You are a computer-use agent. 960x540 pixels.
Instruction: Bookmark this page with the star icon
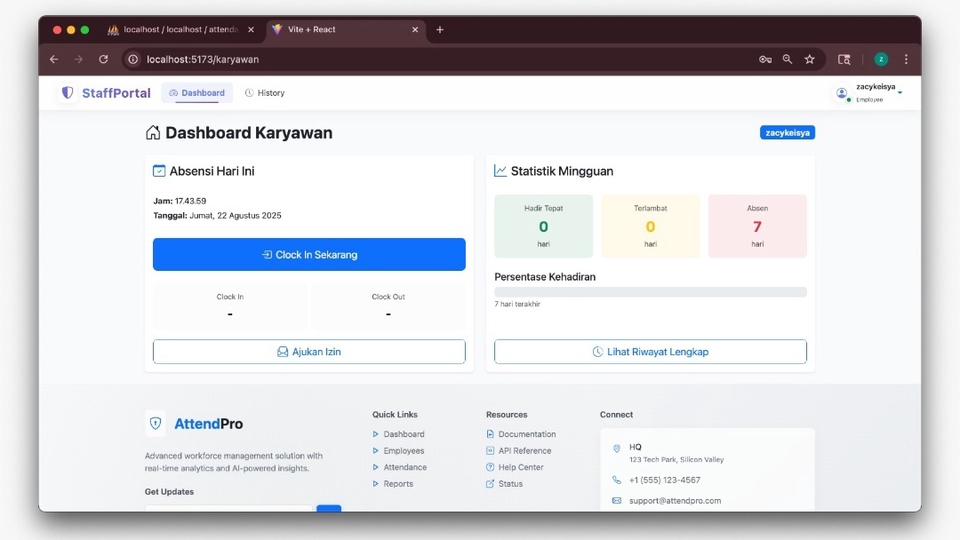click(809, 60)
